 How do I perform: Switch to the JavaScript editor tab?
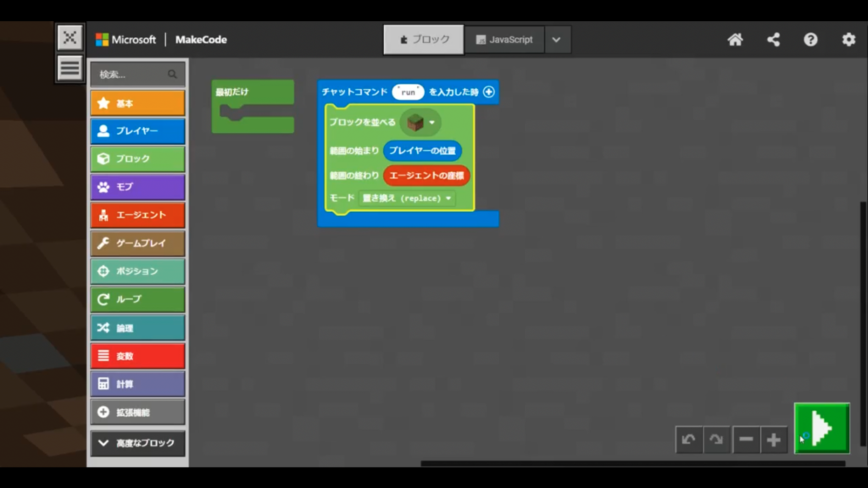(x=504, y=40)
